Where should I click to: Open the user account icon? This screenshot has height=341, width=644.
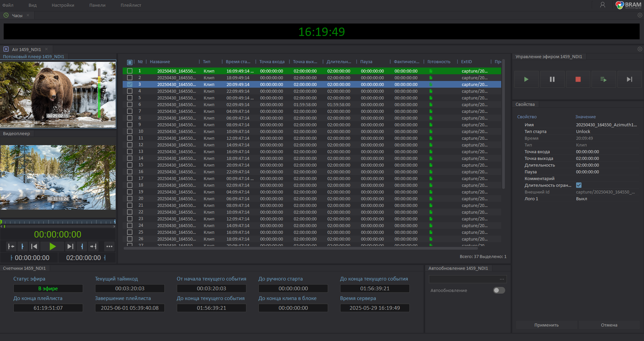[603, 5]
